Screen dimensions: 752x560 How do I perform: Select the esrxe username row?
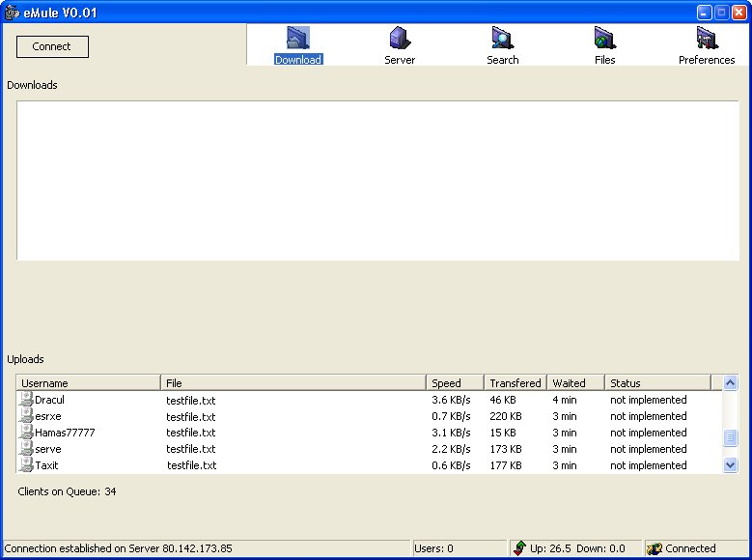48,416
